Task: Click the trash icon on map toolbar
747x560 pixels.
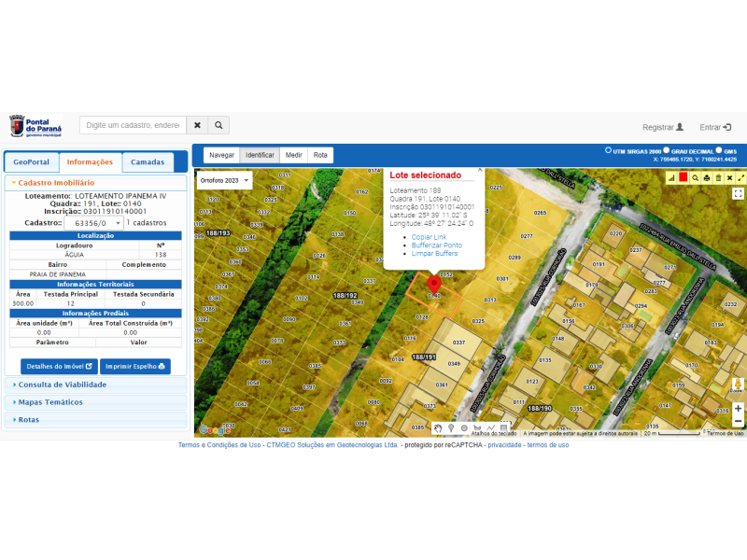Action: 718,177
